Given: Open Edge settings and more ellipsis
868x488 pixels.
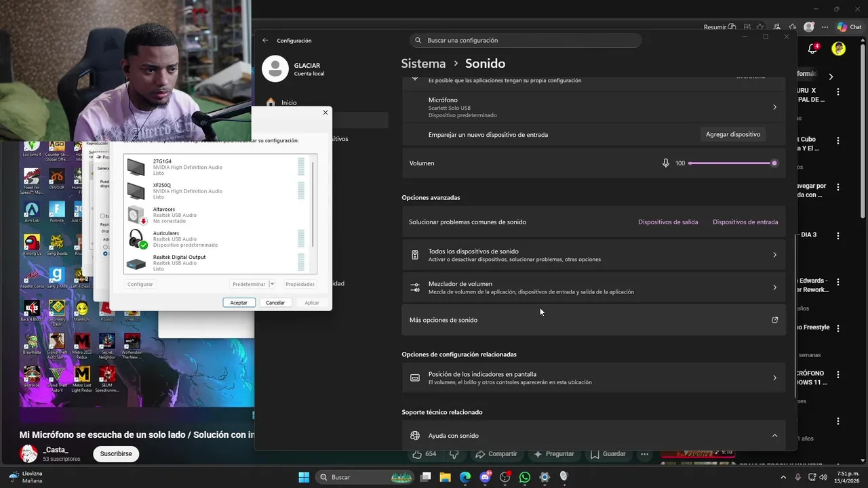Looking at the screenshot, I should [825, 27].
